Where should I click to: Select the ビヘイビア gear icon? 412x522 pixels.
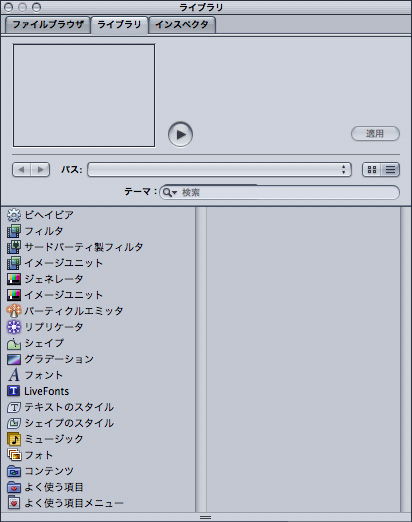(14, 215)
